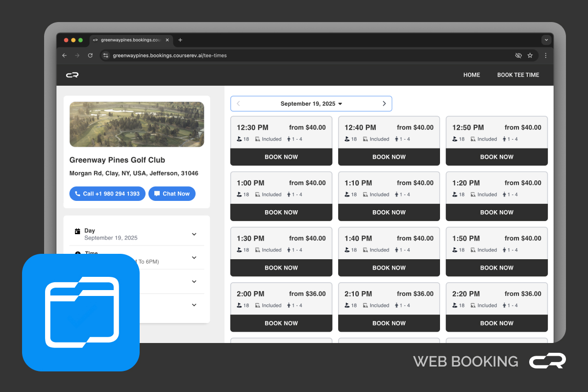The width and height of the screenshot is (588, 392).
Task: Navigate to HOME in the top menu
Action: pos(471,75)
